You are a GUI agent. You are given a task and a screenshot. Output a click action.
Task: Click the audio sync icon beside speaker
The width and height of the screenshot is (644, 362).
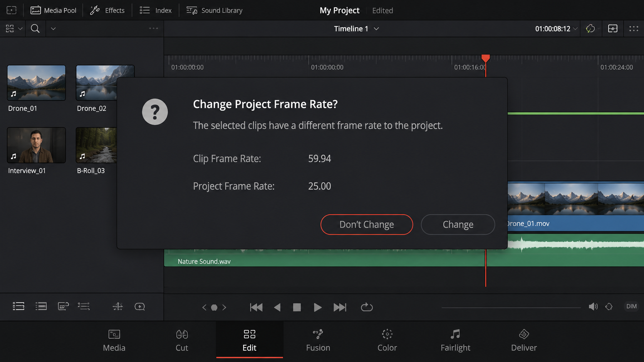(x=609, y=307)
